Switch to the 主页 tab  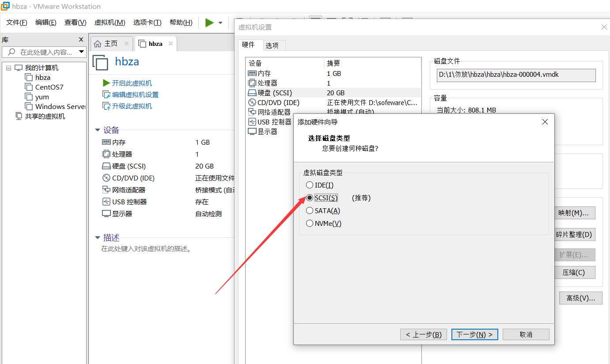111,44
